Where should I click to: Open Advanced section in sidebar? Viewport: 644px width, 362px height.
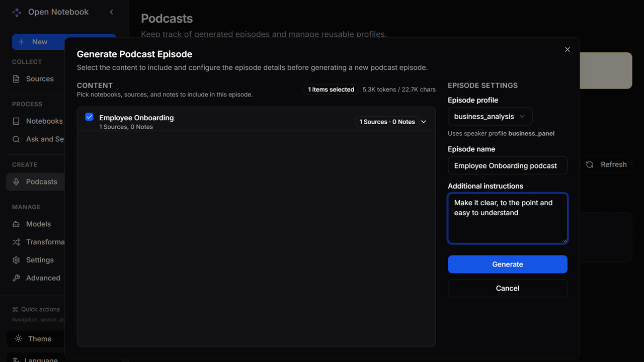(x=35, y=278)
